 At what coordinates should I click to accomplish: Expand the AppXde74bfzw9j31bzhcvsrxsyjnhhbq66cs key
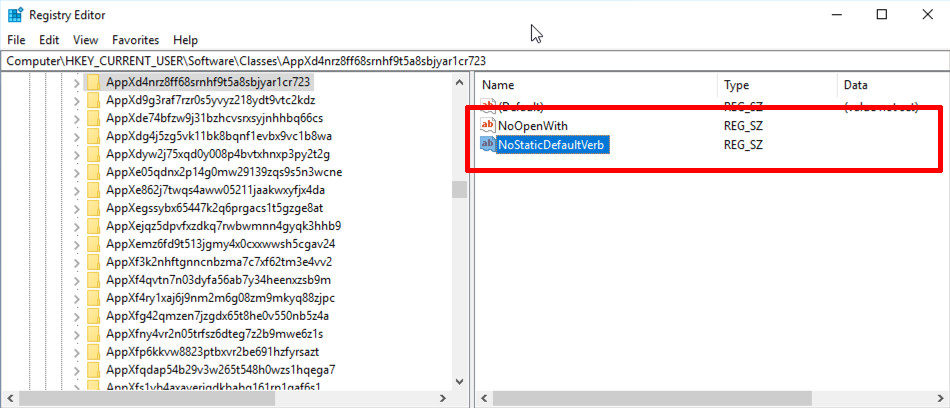click(76, 118)
